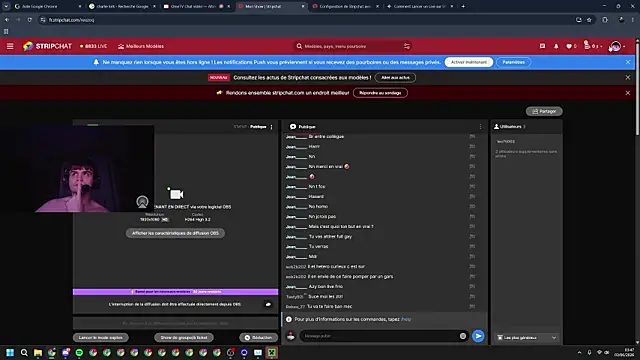
Task: Open broadcast panel three-dot options menu
Action: pos(271,127)
